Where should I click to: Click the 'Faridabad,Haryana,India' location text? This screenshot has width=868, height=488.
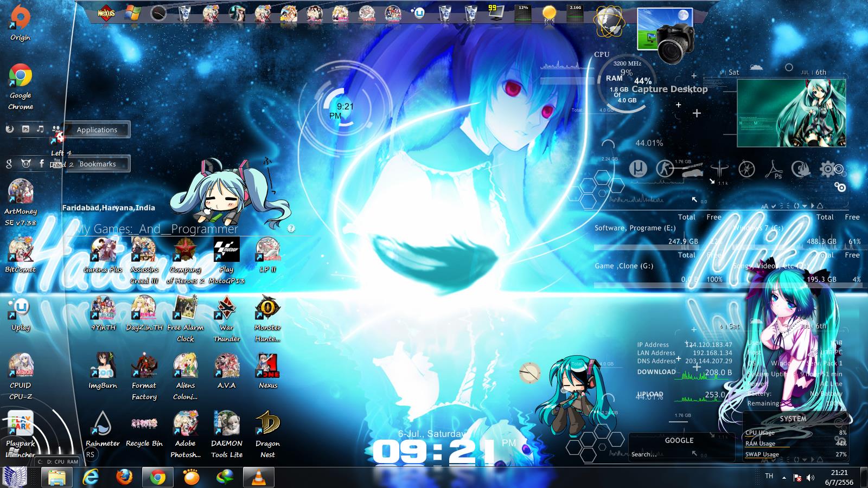tap(108, 208)
